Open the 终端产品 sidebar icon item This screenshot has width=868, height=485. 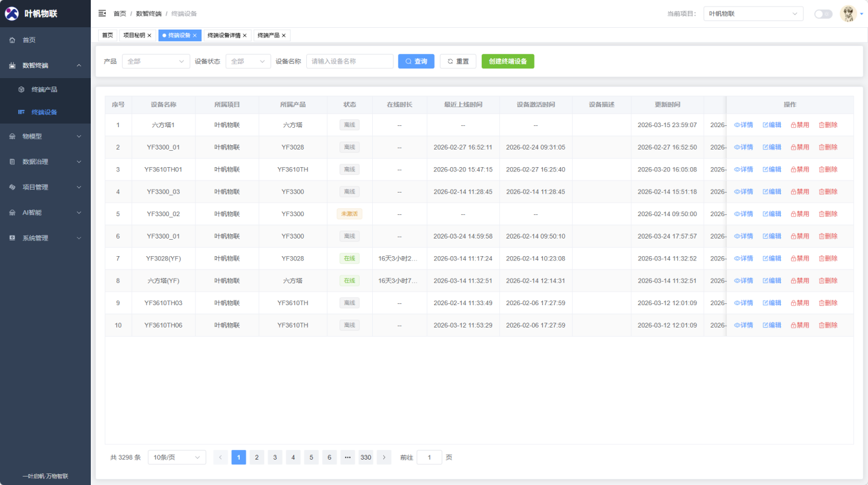click(x=22, y=90)
